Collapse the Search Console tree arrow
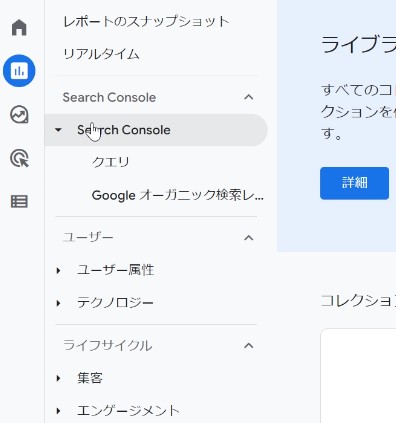The height and width of the screenshot is (423, 396). pos(58,130)
